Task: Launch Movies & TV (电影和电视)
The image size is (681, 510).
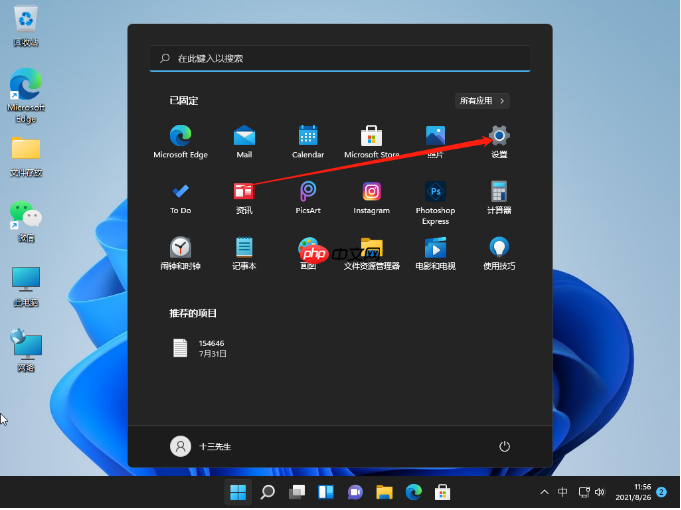Action: (435, 253)
